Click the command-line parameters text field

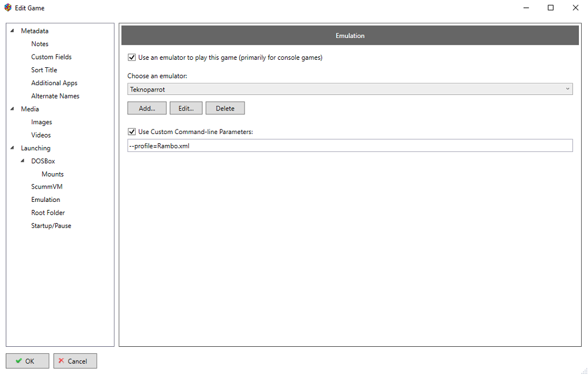pyautogui.click(x=350, y=146)
